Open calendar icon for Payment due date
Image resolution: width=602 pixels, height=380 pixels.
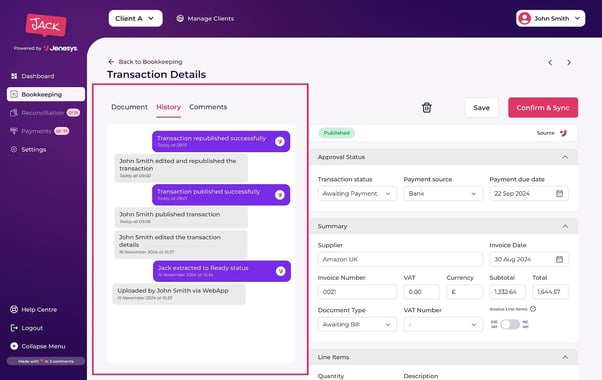[559, 193]
